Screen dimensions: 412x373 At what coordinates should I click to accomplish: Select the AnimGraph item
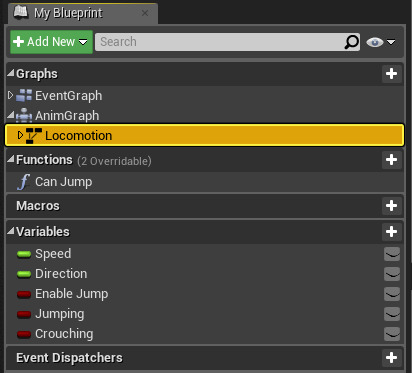click(67, 116)
